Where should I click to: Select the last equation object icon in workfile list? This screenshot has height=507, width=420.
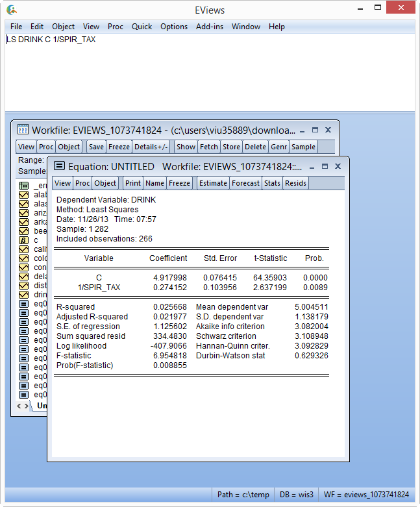[x=23, y=395]
